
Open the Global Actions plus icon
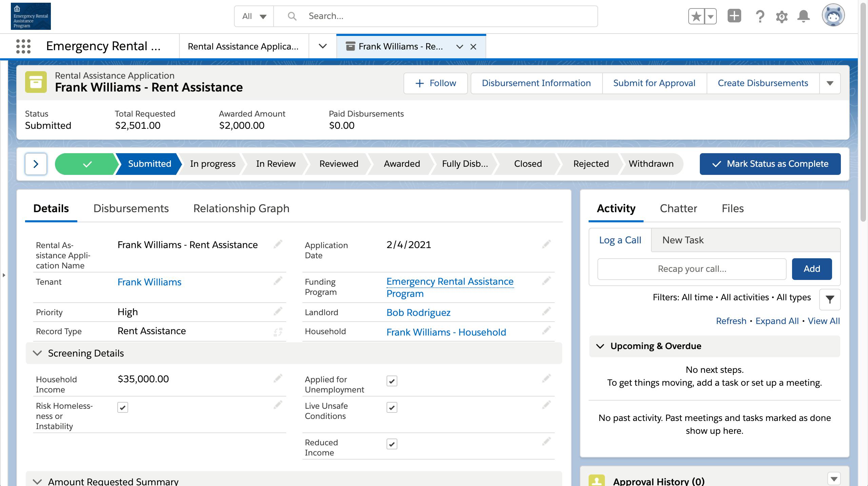point(734,16)
